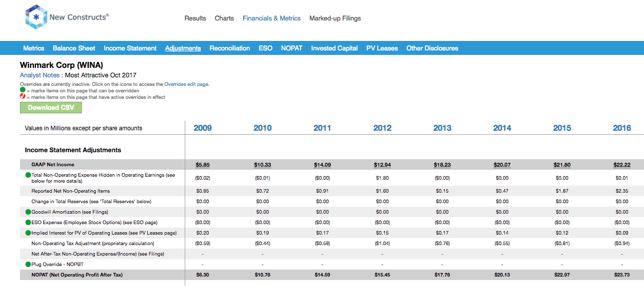
Task: Switch to the PV Leases tab
Action: 382,48
